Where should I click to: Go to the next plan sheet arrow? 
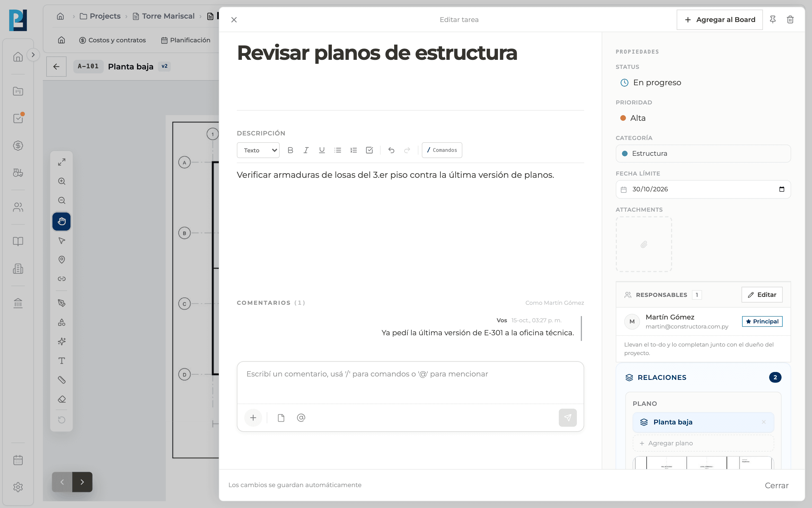point(82,482)
